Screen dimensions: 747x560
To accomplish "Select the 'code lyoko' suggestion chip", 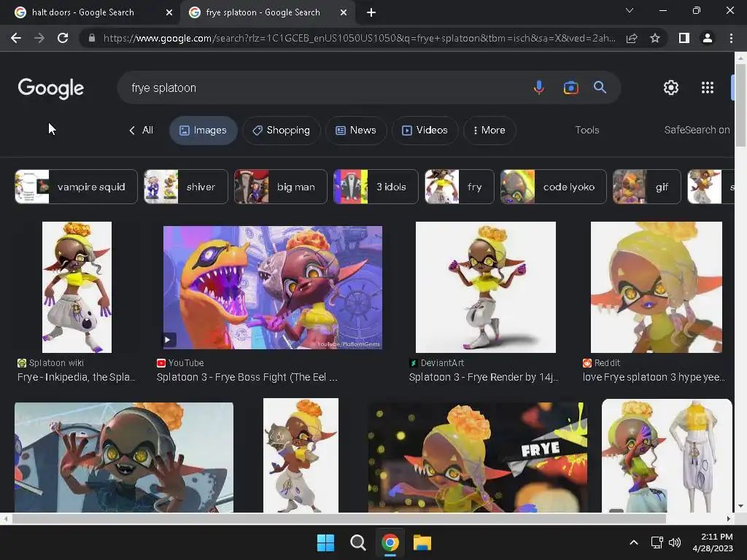I will 553,187.
